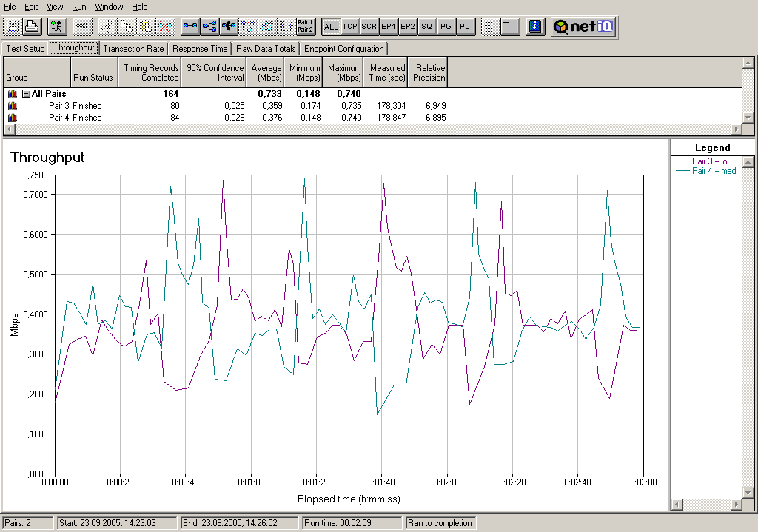The width and height of the screenshot is (758, 532).
Task: Toggle the EP1 endpoint grouping button
Action: (389, 27)
